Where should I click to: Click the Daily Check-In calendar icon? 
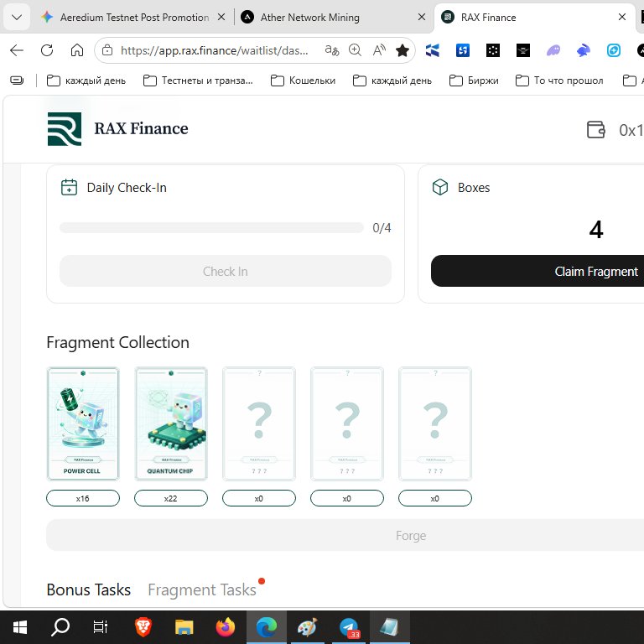tap(69, 187)
